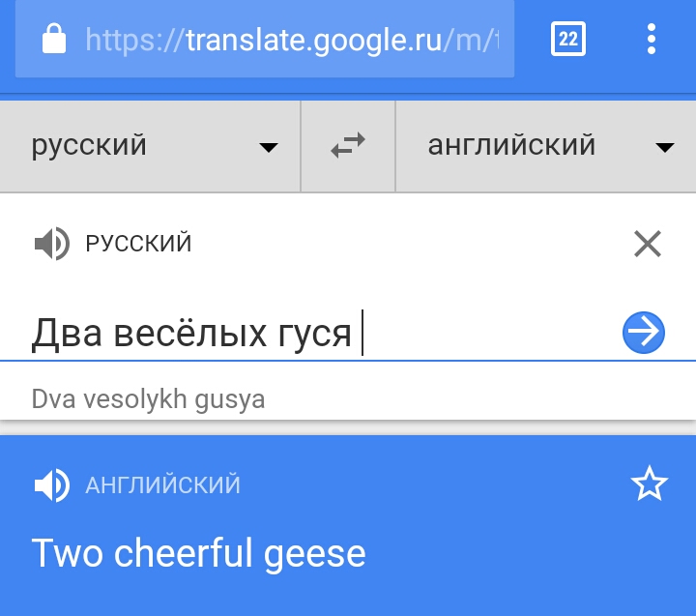Clear the source text with X
The width and height of the screenshot is (696, 616).
(x=647, y=244)
